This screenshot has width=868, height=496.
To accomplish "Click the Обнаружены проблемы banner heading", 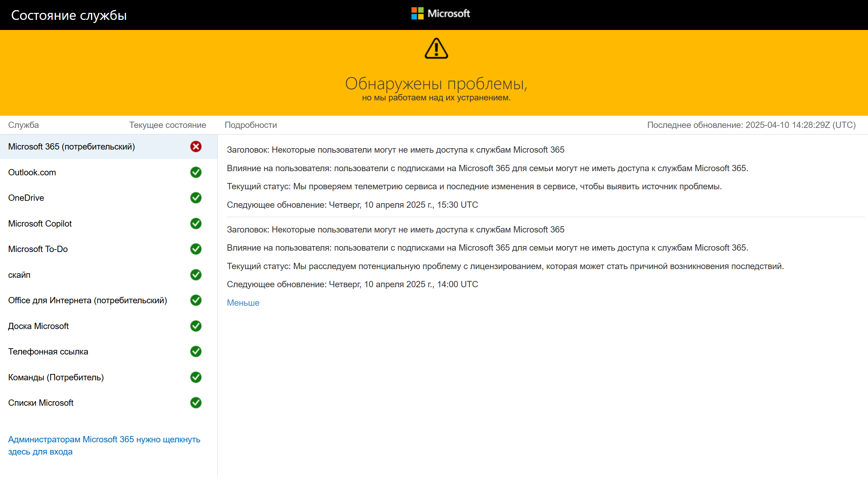I will [x=436, y=84].
